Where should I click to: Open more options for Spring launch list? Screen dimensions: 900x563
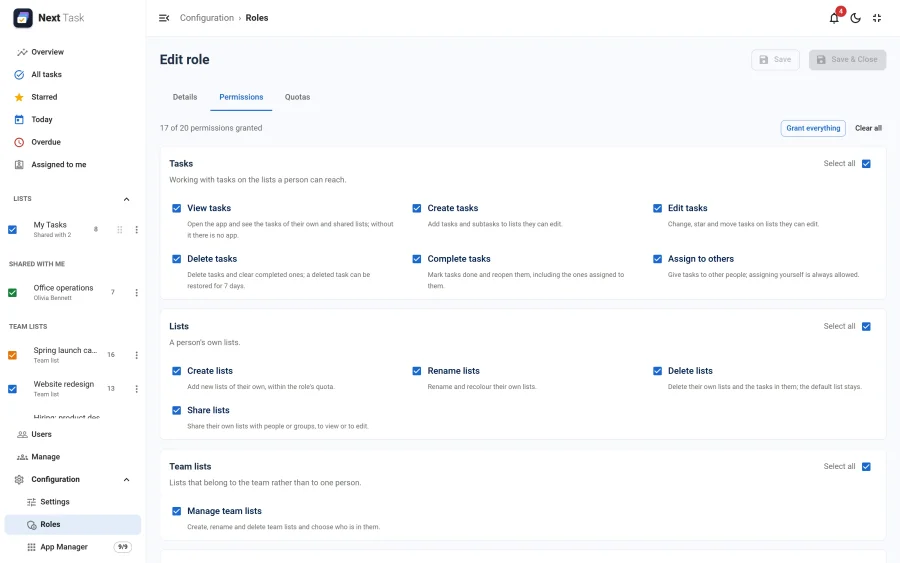pos(136,355)
